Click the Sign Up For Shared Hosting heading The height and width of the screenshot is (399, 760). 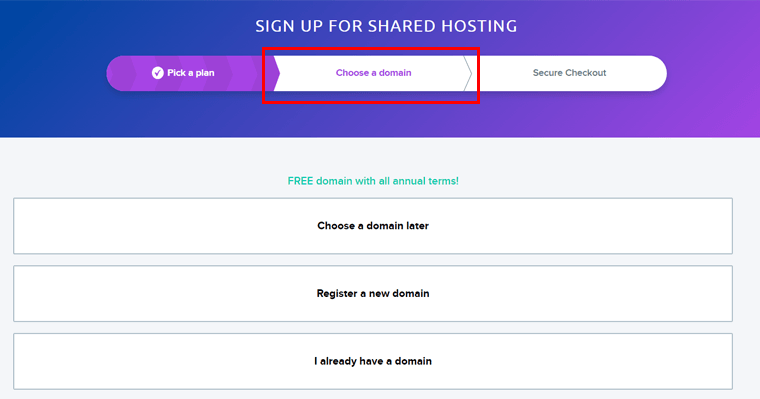coord(386,26)
